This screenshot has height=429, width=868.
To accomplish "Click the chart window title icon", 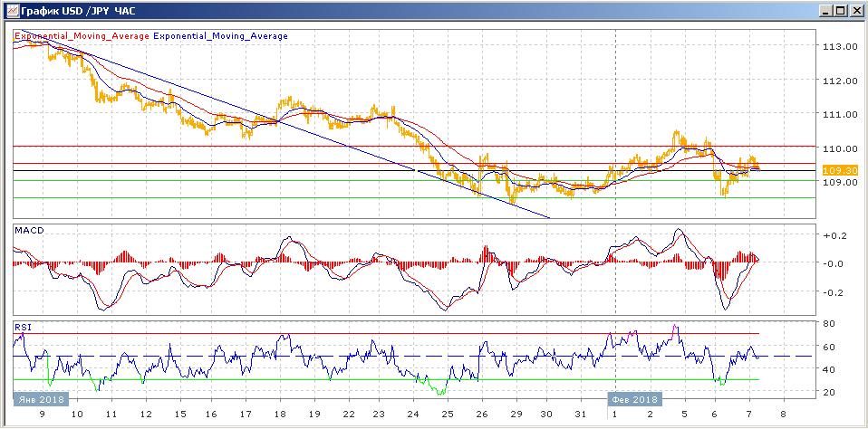I will tap(12, 10).
